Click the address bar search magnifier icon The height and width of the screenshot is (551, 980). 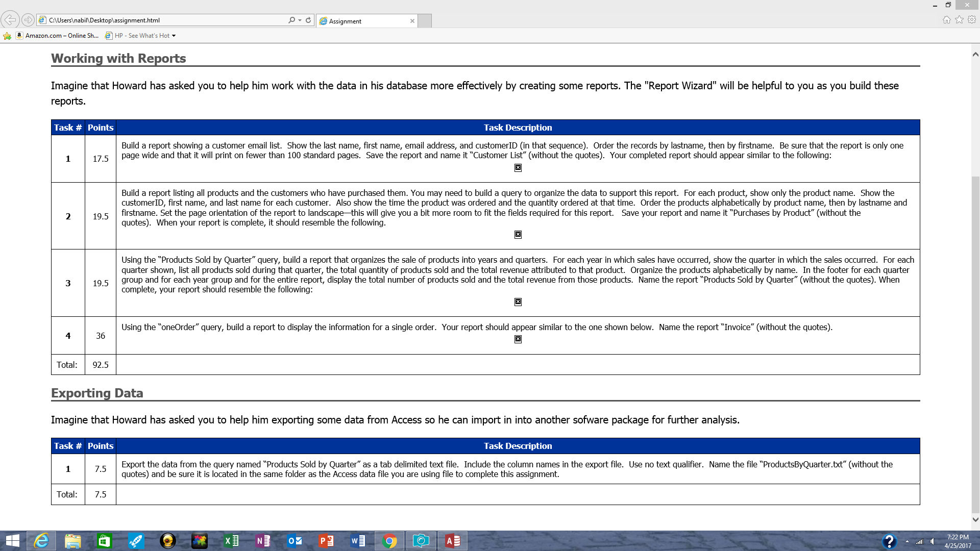(x=291, y=20)
